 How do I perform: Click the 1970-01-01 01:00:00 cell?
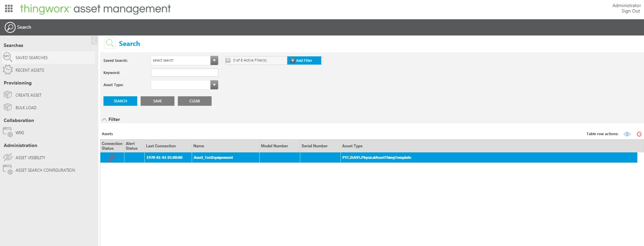168,157
